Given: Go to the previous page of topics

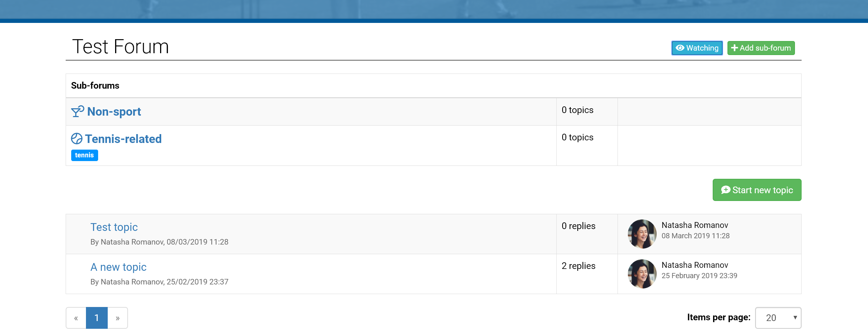Looking at the screenshot, I should point(76,318).
